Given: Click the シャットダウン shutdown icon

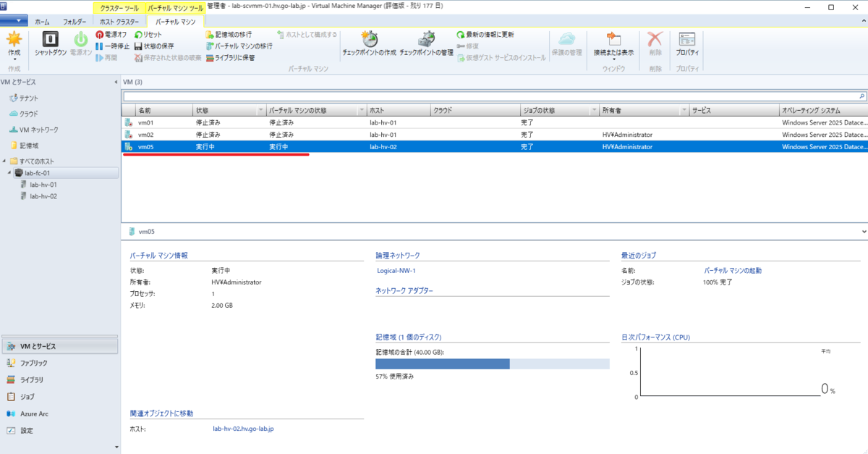Looking at the screenshot, I should point(51,40).
